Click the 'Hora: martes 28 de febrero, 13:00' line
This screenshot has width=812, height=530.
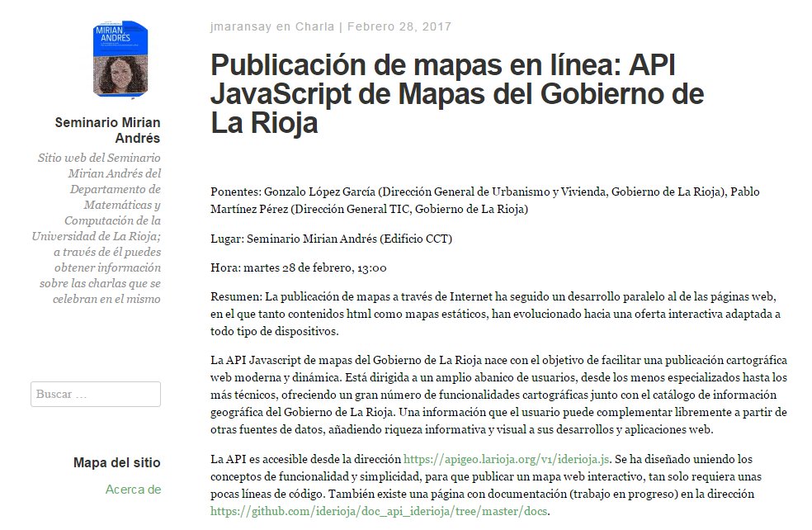coord(298,267)
